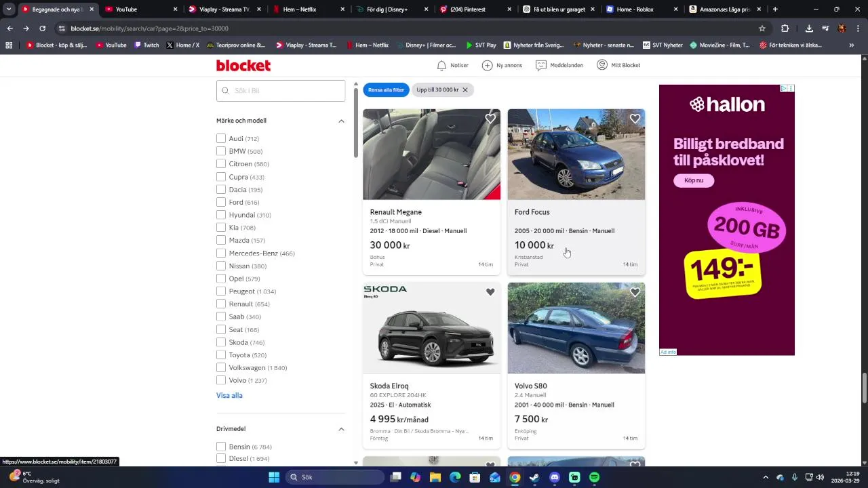Image resolution: width=868 pixels, height=488 pixels.
Task: Create a new ad via the Ny annons plus icon
Action: tap(487, 65)
